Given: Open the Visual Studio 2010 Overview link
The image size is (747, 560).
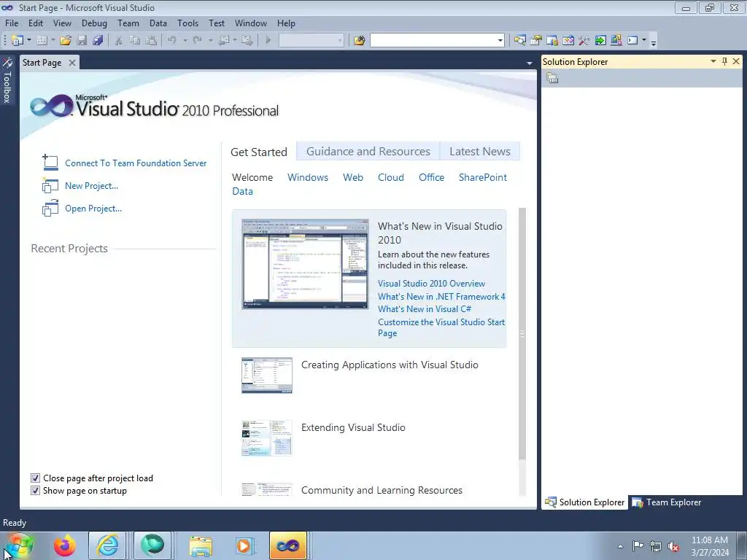Looking at the screenshot, I should pos(431,284).
